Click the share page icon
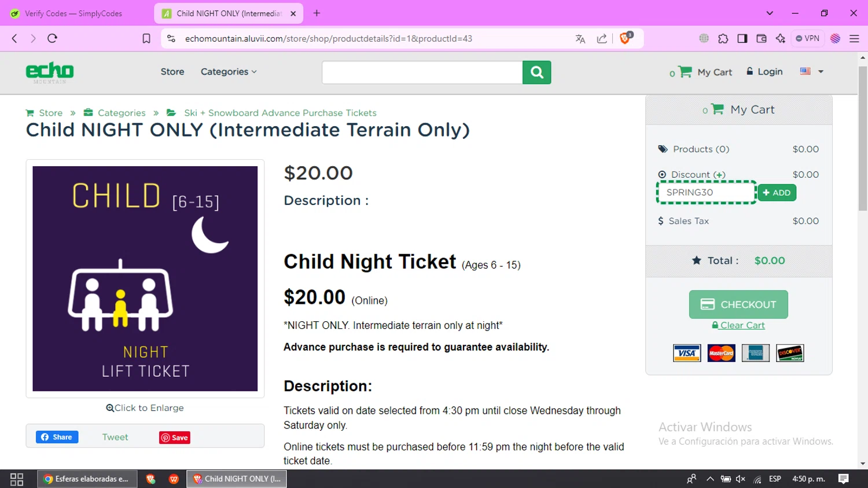This screenshot has width=868, height=488. (x=602, y=39)
